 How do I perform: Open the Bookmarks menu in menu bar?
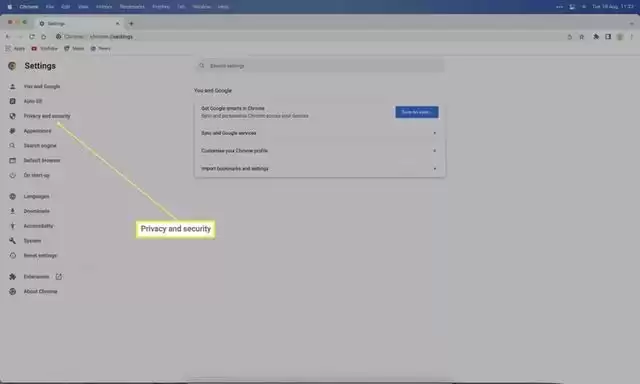pos(132,7)
